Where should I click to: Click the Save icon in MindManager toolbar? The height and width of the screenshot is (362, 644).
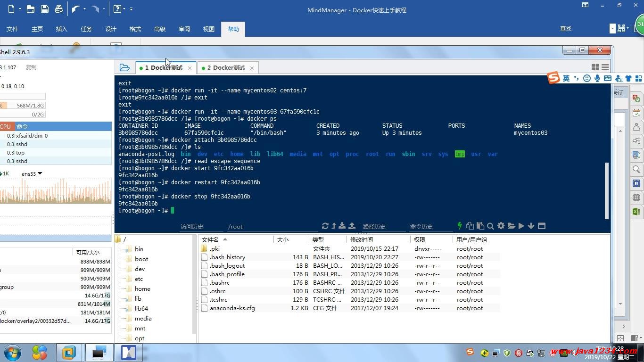pyautogui.click(x=44, y=8)
